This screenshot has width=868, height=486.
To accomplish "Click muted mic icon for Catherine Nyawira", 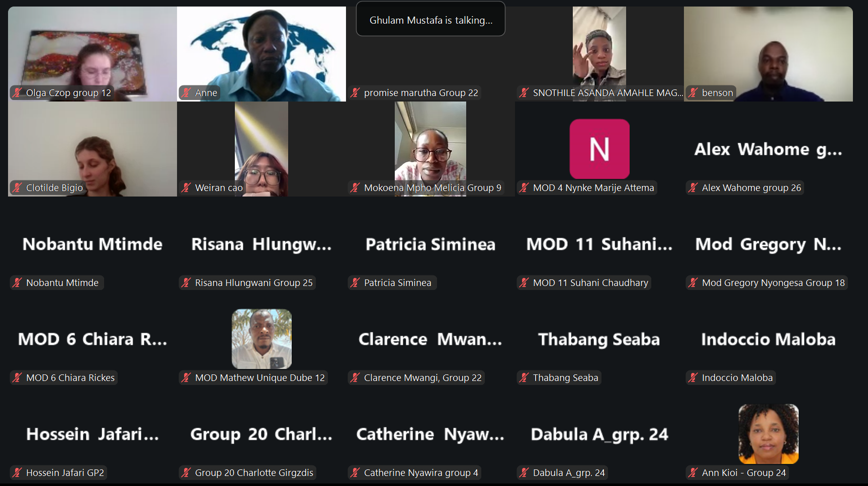I will [x=356, y=472].
